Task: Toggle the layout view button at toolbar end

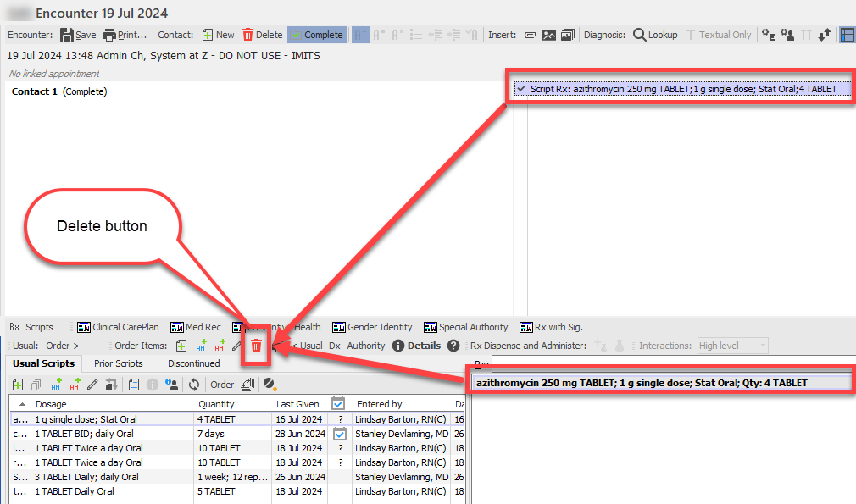Action: coord(847,35)
